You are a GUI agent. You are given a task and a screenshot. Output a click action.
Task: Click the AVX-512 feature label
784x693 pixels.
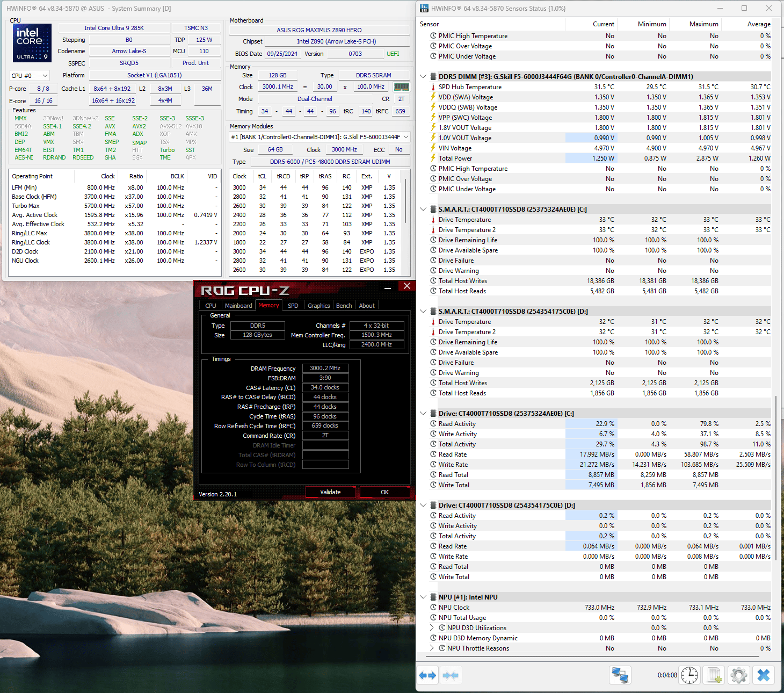coord(170,126)
